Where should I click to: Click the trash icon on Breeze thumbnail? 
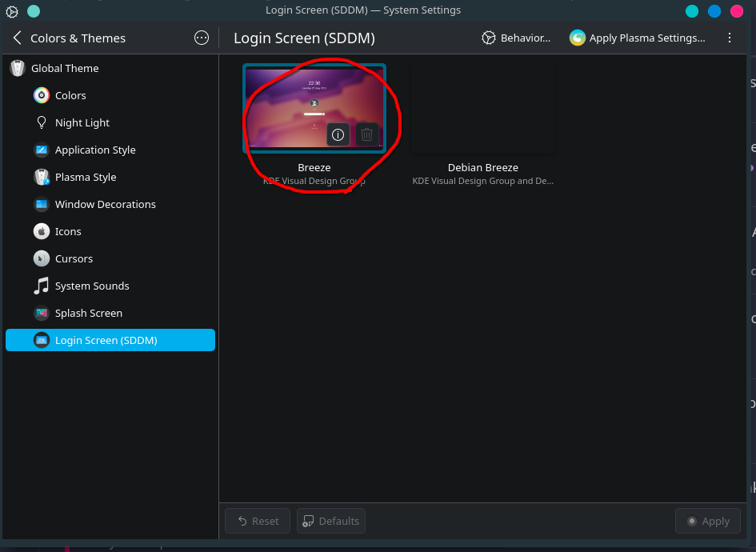(x=367, y=134)
